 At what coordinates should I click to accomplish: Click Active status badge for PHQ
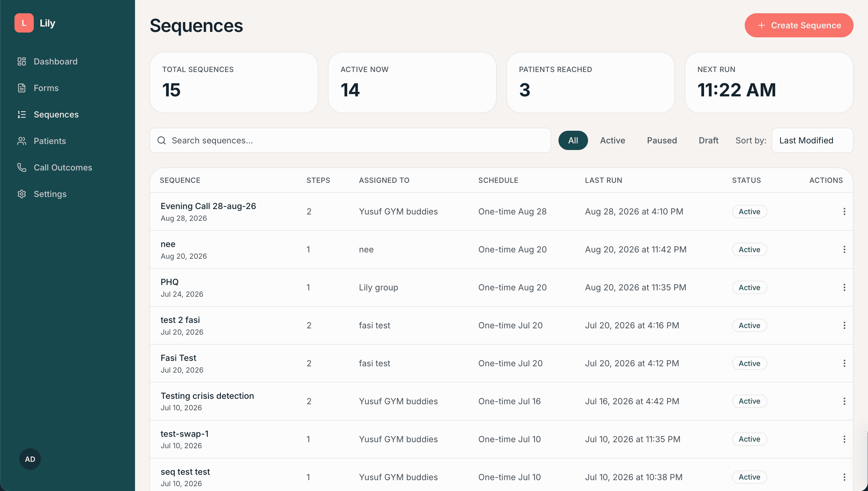[x=749, y=287]
